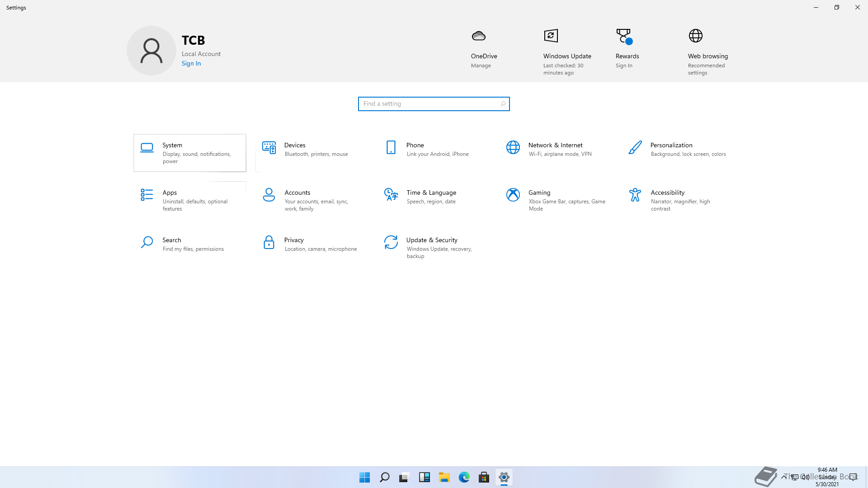Screen dimensions: 868x488
Task: Click the Accounts category title
Action: pyautogui.click(x=297, y=192)
